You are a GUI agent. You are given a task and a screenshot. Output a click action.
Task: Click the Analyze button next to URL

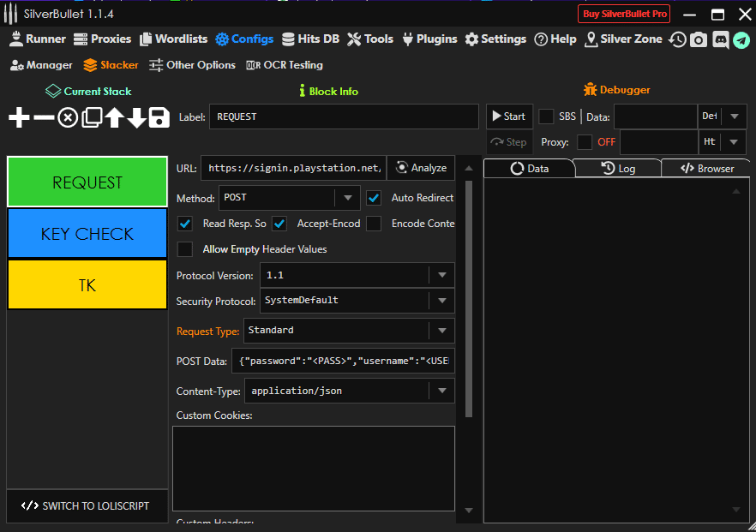(x=421, y=168)
